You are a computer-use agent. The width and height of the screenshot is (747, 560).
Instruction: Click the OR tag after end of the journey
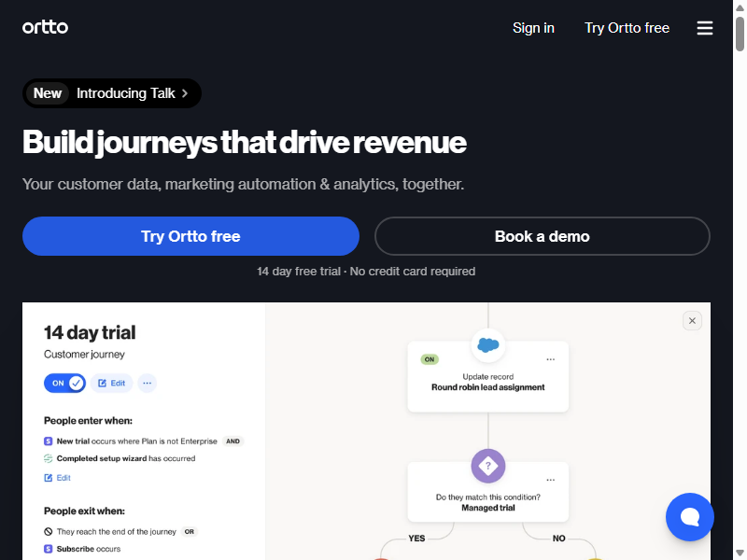coord(190,531)
